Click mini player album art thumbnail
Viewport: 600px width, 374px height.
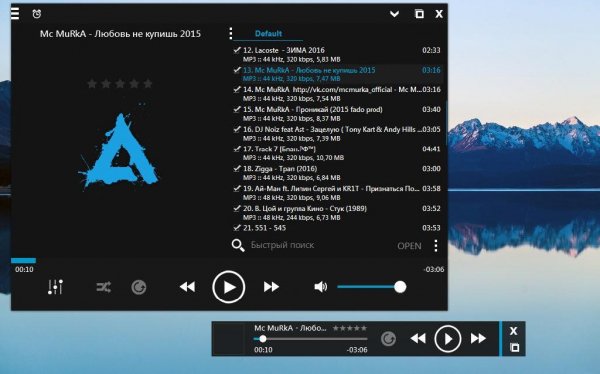228,339
